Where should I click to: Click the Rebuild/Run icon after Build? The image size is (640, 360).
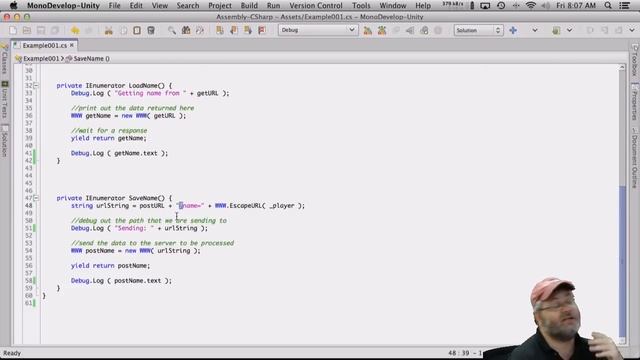382,30
